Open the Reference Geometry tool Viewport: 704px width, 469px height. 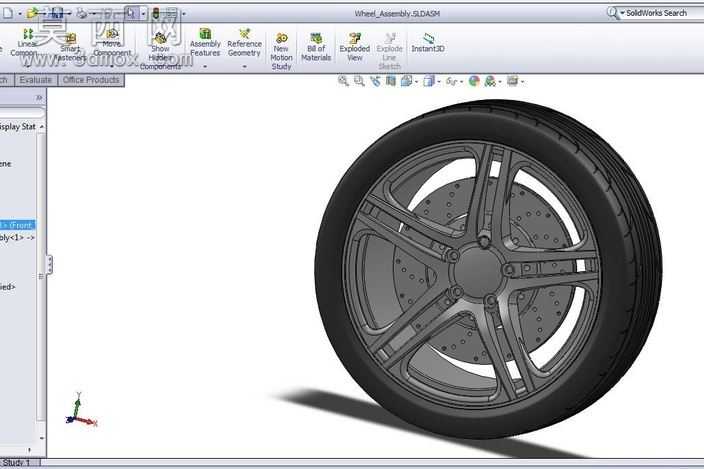tap(244, 43)
